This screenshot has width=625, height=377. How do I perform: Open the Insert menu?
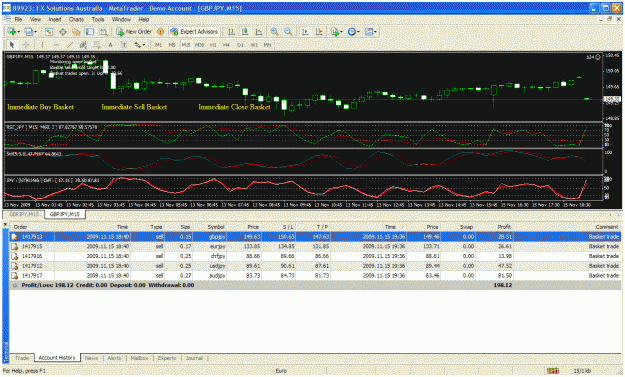pyautogui.click(x=55, y=19)
